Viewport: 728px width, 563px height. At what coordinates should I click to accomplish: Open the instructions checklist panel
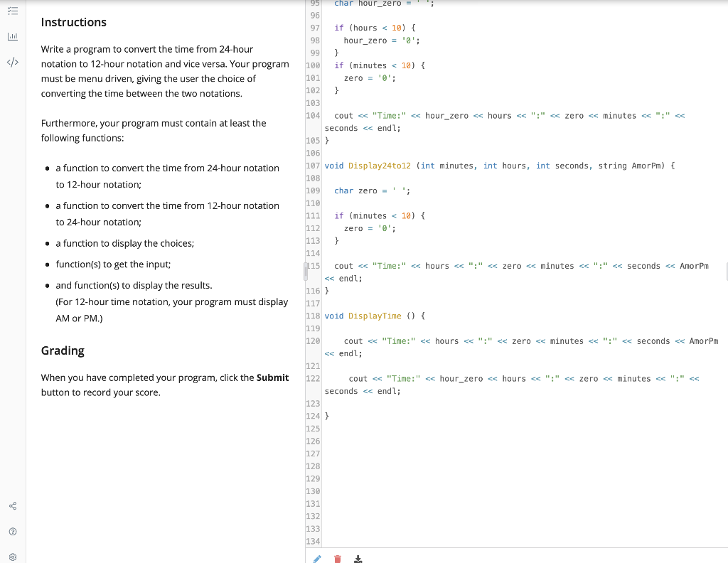coord(12,10)
